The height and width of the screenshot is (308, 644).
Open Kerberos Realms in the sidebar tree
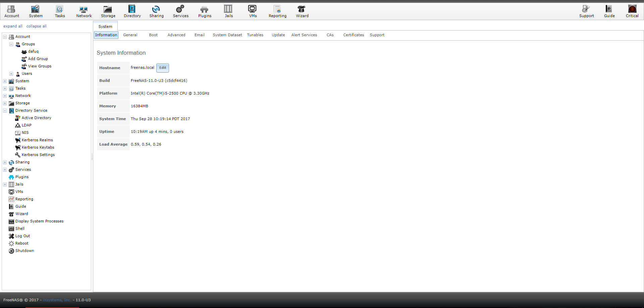tap(37, 140)
